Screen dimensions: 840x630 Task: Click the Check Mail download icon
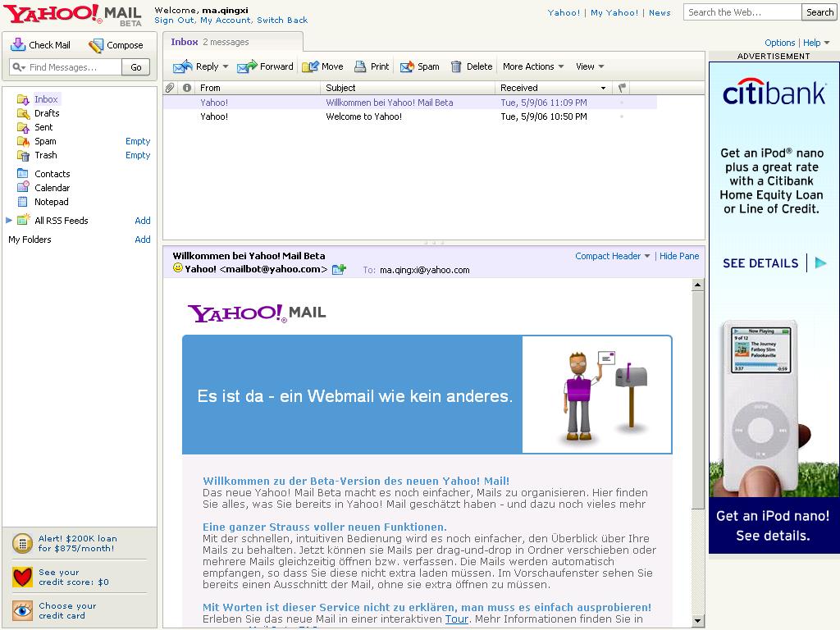click(18, 44)
